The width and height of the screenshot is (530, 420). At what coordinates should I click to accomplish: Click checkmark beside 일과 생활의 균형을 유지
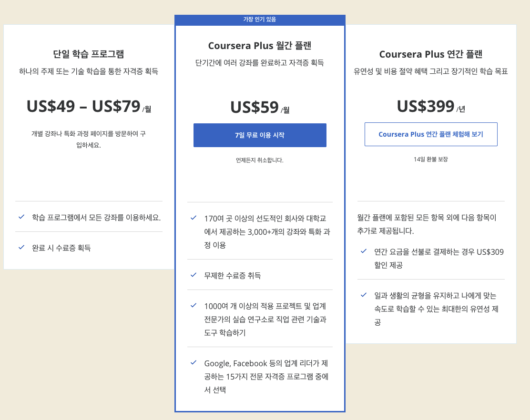click(x=364, y=295)
